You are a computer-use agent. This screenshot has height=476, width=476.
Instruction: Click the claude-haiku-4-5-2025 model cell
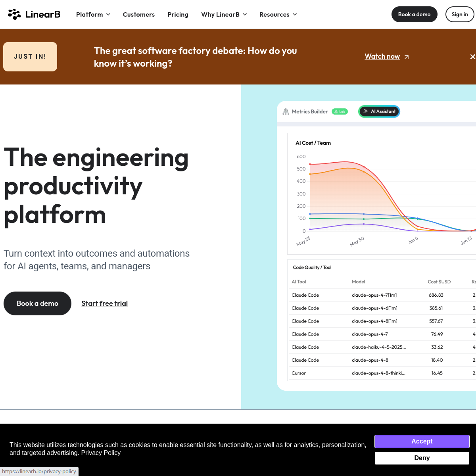379,347
